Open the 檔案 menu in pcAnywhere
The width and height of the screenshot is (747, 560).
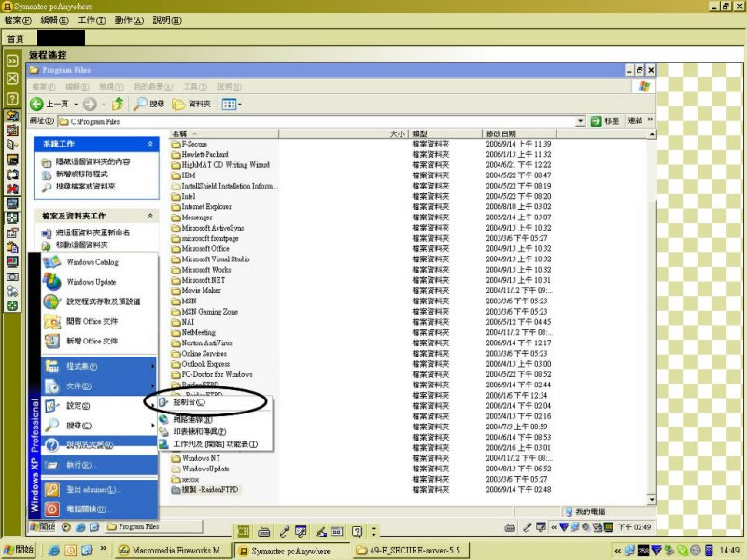18,20
